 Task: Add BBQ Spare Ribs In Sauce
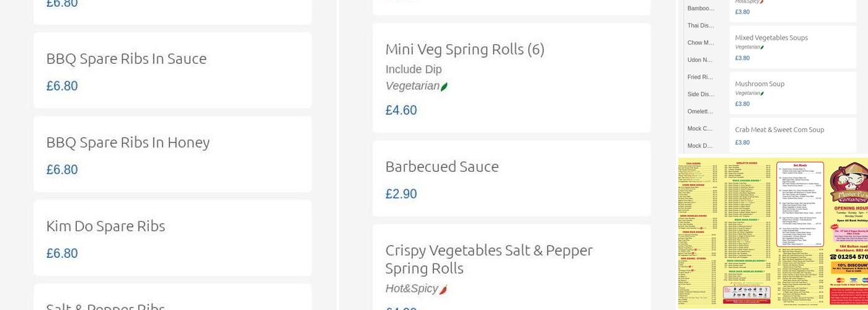click(x=172, y=71)
